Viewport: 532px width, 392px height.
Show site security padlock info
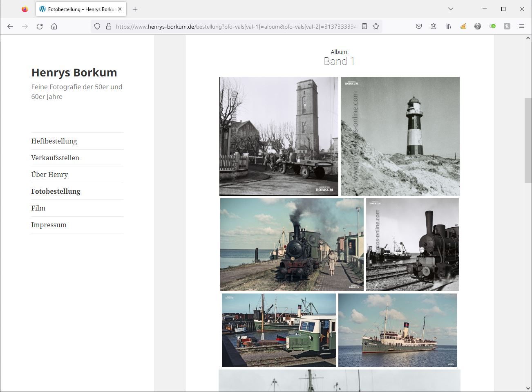pyautogui.click(x=109, y=26)
